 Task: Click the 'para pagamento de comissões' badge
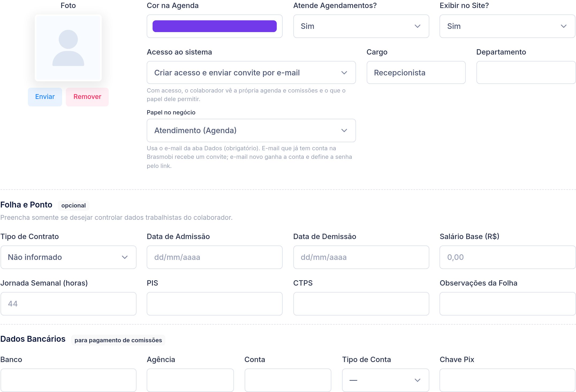point(118,340)
